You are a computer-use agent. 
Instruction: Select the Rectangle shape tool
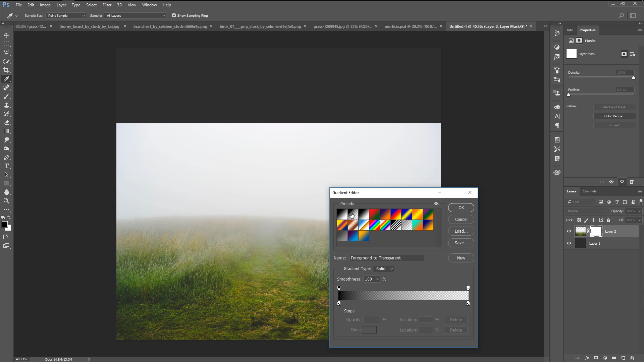pos(6,184)
